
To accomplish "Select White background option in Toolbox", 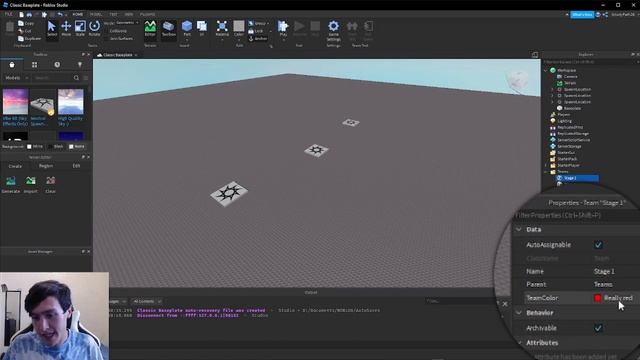I will (x=35, y=146).
